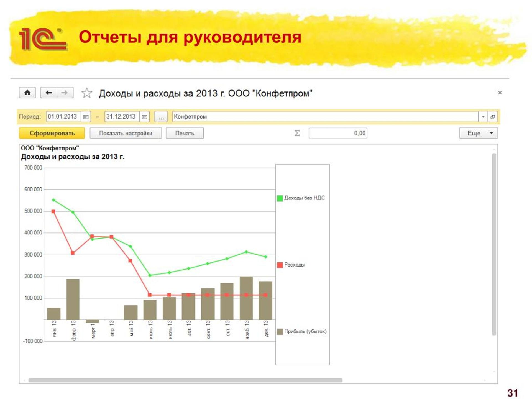Navigate back with the left arrow

49,93
